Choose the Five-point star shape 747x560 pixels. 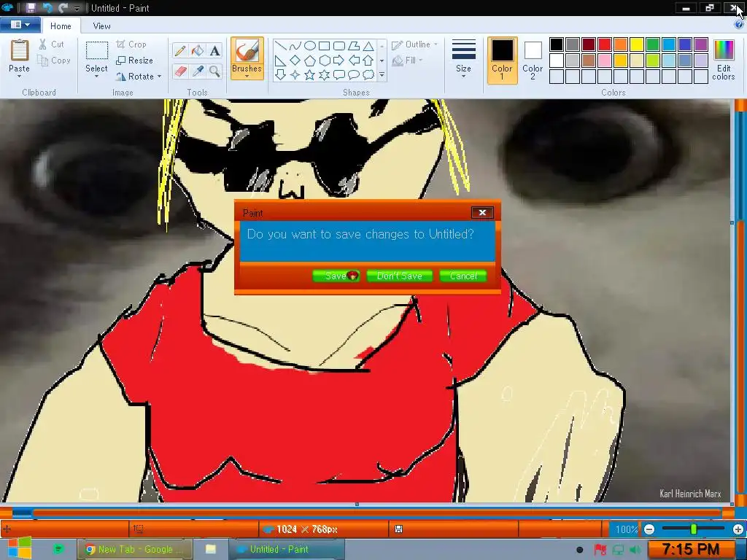tap(310, 75)
